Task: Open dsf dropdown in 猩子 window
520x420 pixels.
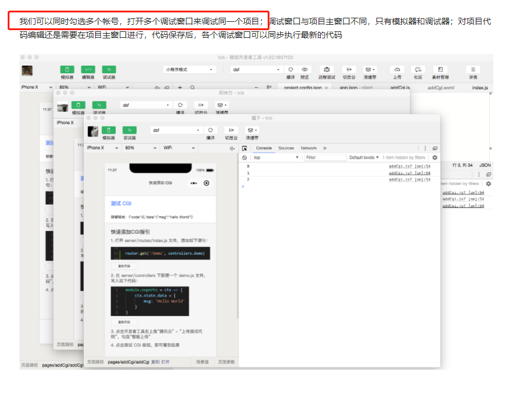Action: [x=177, y=131]
